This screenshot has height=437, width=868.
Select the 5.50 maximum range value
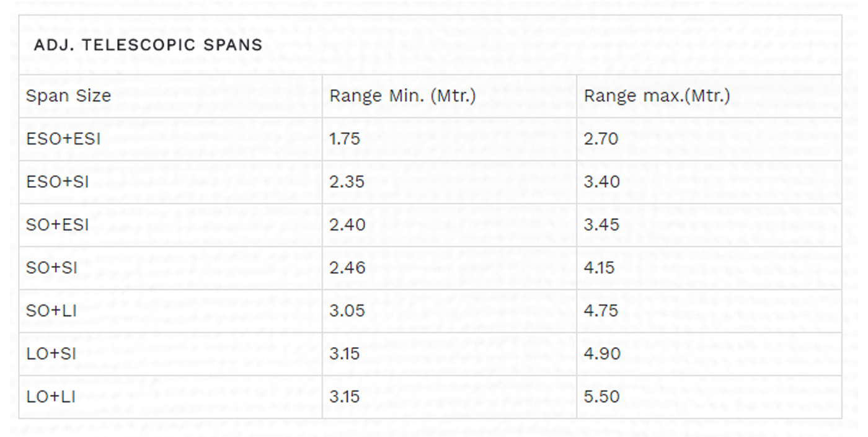(x=602, y=396)
